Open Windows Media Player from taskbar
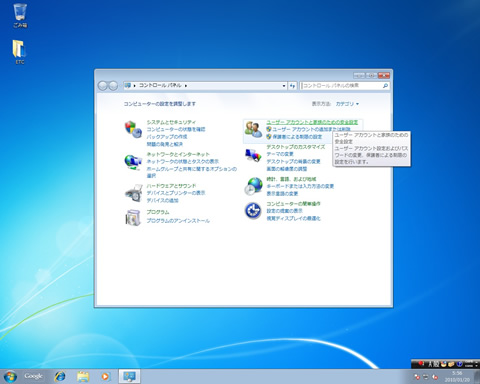480x384 pixels. [x=105, y=376]
